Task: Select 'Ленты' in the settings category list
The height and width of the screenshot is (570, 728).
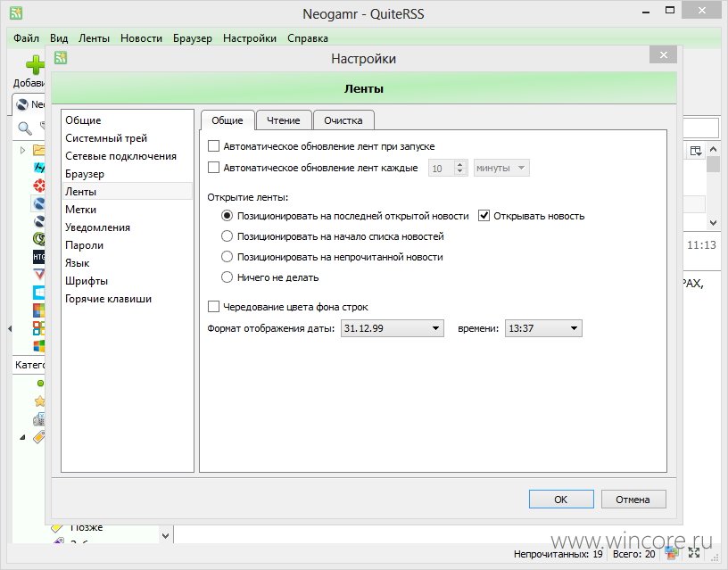Action: coord(128,191)
